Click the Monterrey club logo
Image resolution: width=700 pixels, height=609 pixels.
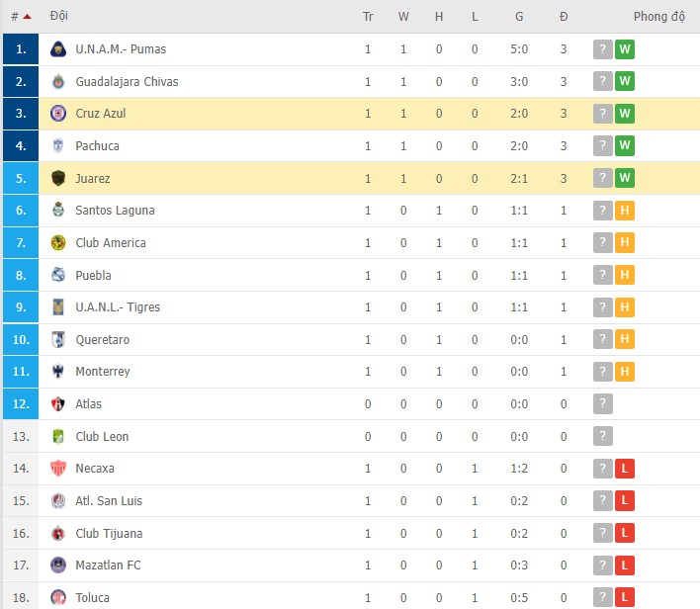coord(57,372)
